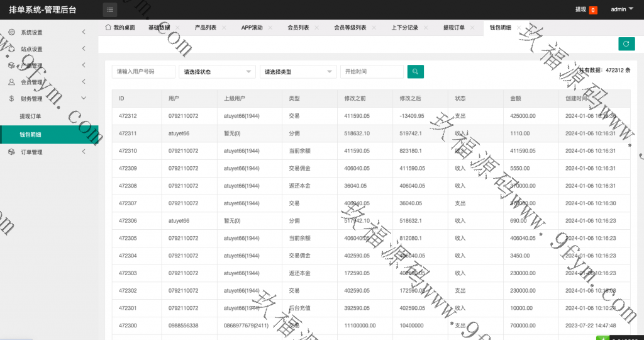This screenshot has width=644, height=340.
Task: Collapse the 财务管理 sidebar section
Action: point(84,98)
